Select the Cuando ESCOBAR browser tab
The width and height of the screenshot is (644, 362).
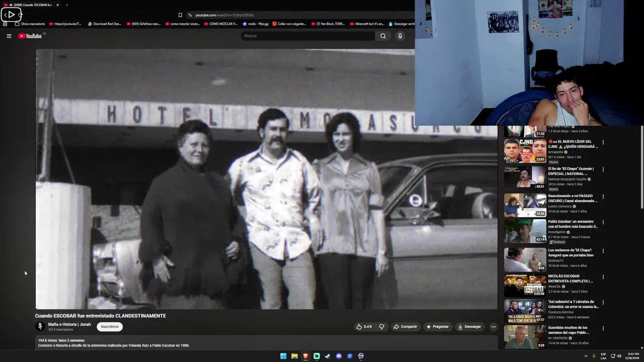click(30, 5)
